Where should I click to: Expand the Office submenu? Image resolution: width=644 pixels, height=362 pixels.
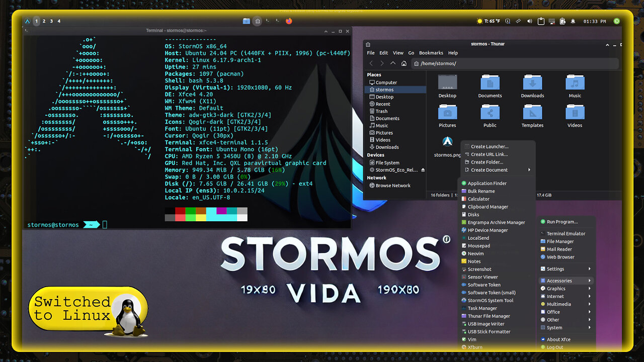pyautogui.click(x=566, y=312)
